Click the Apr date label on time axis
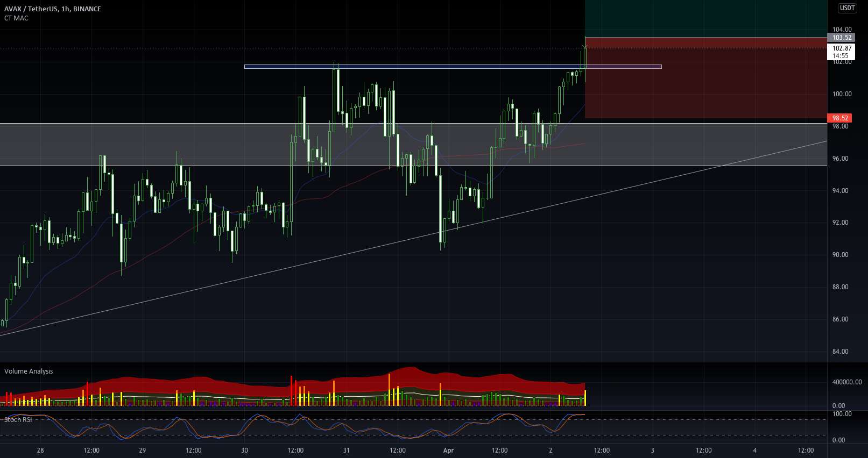Screen dimensions: 868x458 pos(448,450)
